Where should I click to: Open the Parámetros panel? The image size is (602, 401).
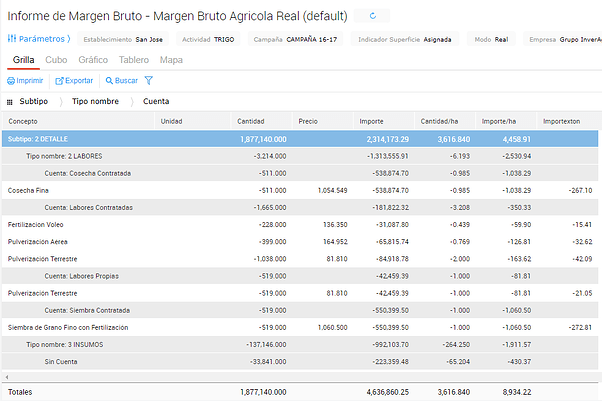click(39, 39)
